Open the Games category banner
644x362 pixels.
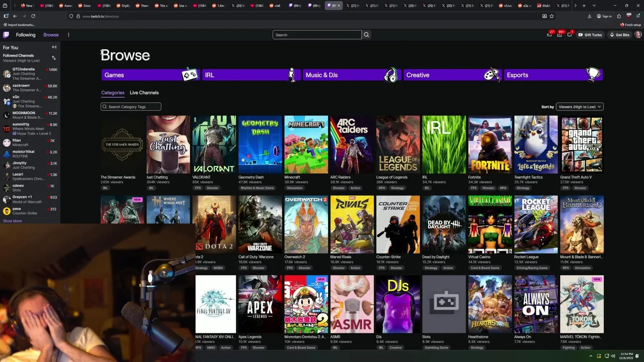pos(150,75)
